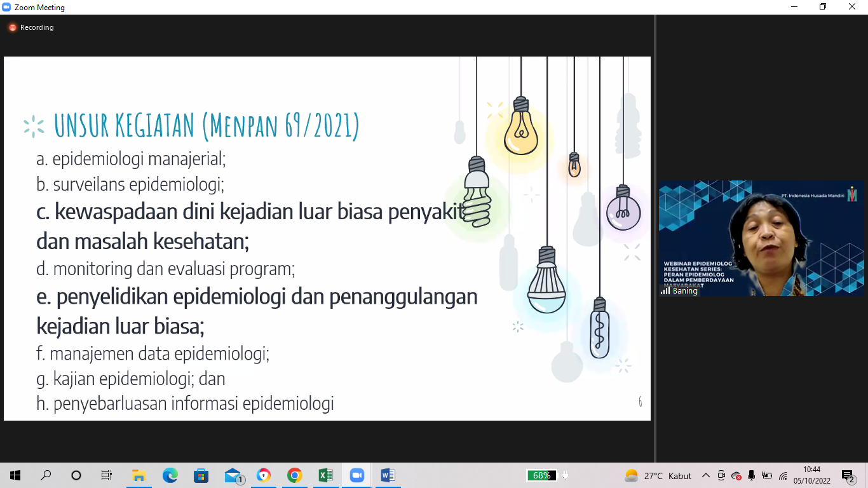Open Cortana from the taskbar

click(x=76, y=475)
